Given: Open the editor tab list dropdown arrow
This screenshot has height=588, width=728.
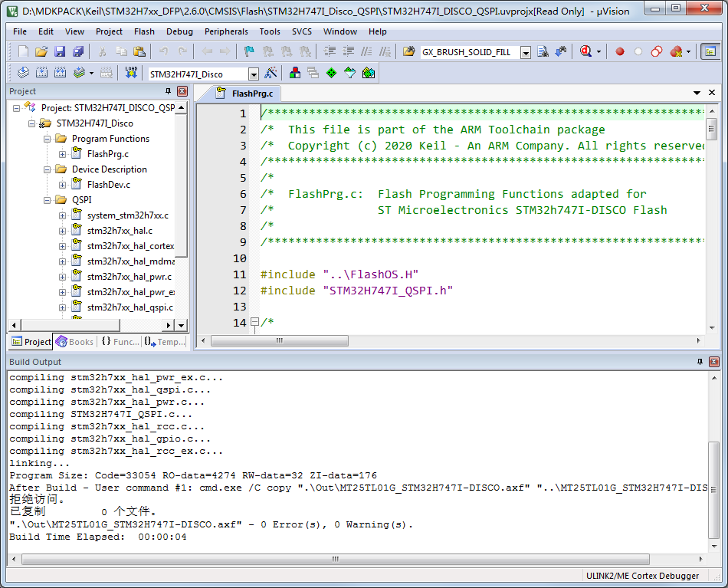Looking at the screenshot, I should pos(697,93).
